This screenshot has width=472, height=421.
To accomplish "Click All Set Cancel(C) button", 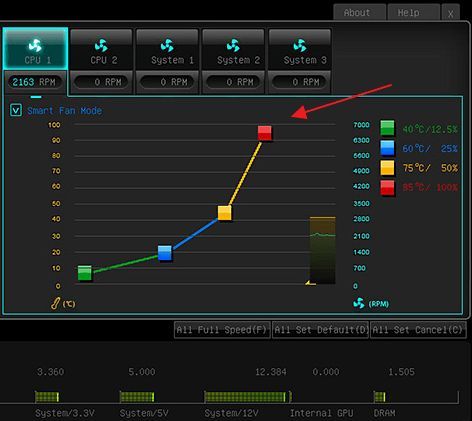I will (418, 330).
